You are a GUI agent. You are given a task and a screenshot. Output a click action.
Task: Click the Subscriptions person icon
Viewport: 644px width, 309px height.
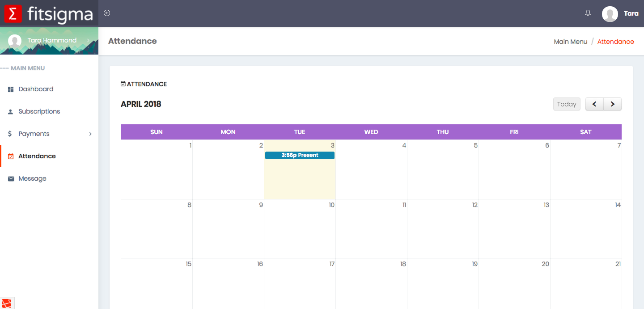point(11,112)
